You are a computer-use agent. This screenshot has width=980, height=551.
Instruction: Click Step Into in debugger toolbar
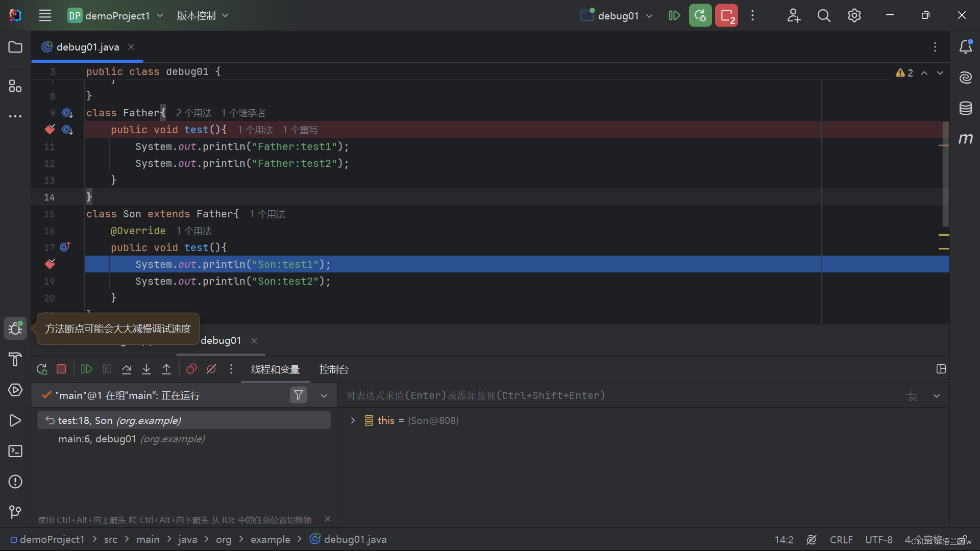pos(146,369)
